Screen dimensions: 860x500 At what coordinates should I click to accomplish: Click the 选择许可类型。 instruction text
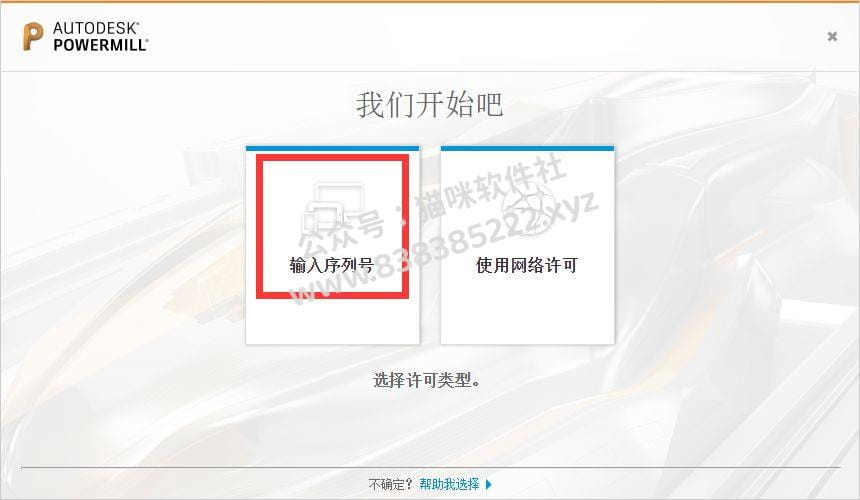coord(427,379)
